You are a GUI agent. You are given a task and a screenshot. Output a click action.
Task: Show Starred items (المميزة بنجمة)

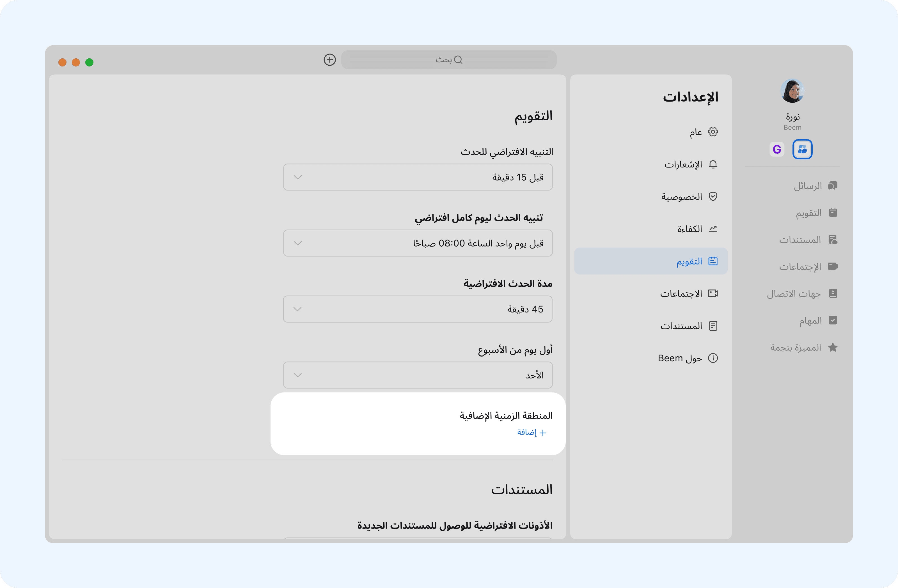tap(804, 348)
